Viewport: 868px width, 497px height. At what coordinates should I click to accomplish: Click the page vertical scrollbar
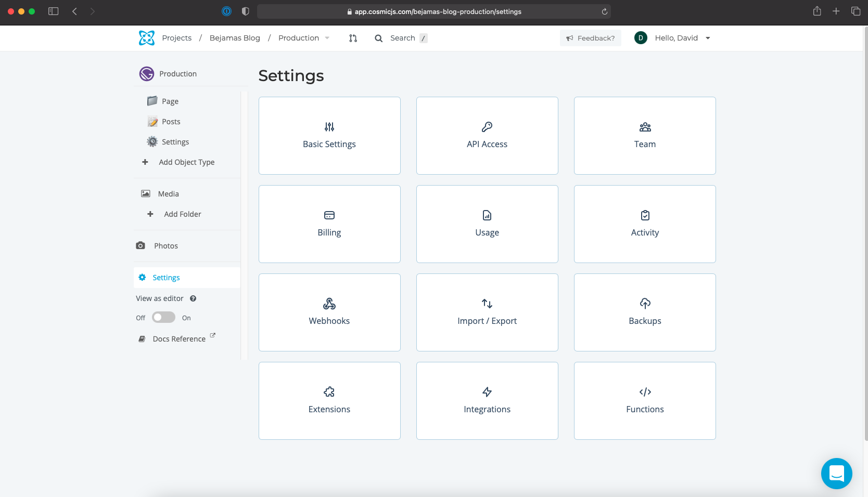pyautogui.click(x=865, y=234)
